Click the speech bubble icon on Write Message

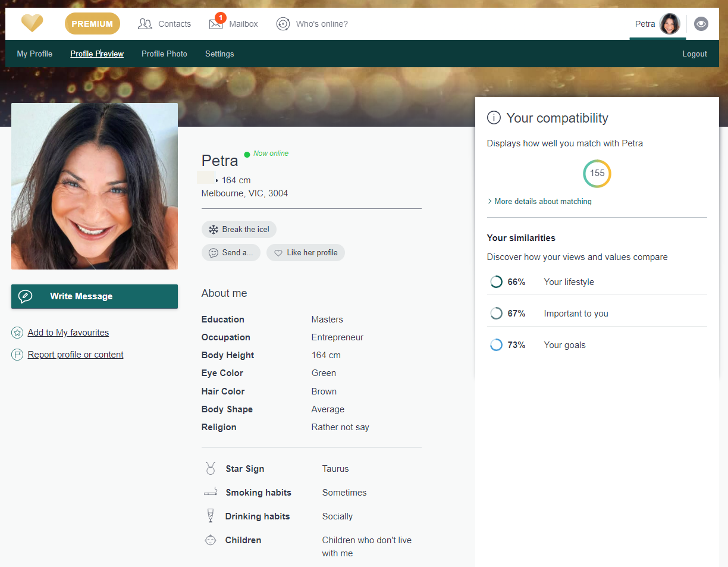click(26, 296)
